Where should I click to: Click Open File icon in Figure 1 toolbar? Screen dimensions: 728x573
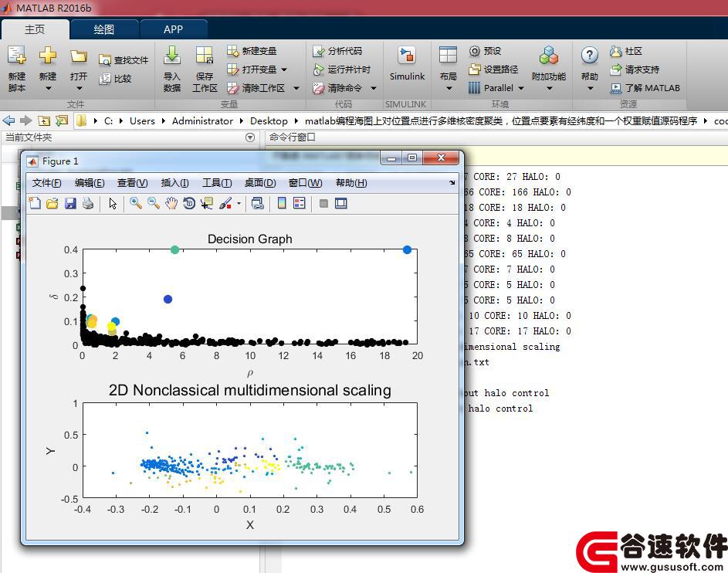point(52,203)
